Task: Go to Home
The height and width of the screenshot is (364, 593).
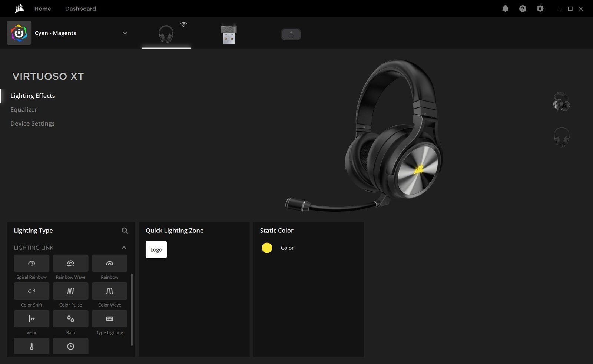Action: 43,9
